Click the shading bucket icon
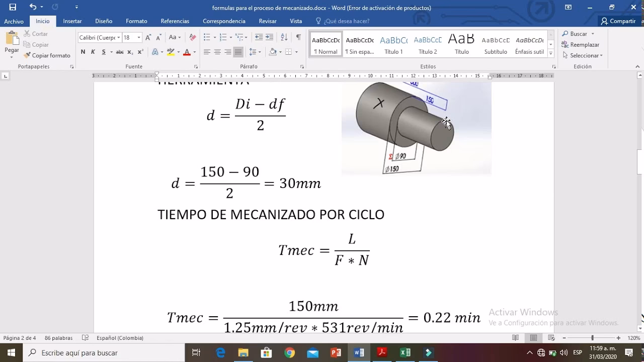 pyautogui.click(x=273, y=51)
